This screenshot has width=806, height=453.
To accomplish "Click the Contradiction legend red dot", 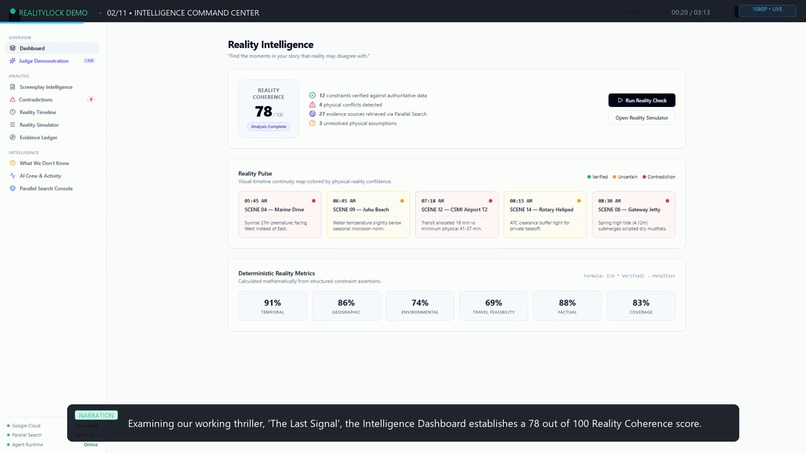I will pos(644,177).
